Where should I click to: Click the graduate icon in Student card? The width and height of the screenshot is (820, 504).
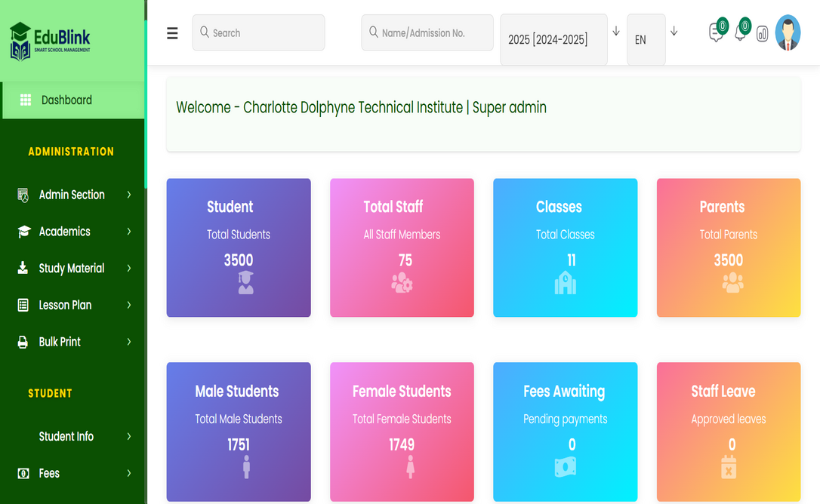[x=245, y=282]
